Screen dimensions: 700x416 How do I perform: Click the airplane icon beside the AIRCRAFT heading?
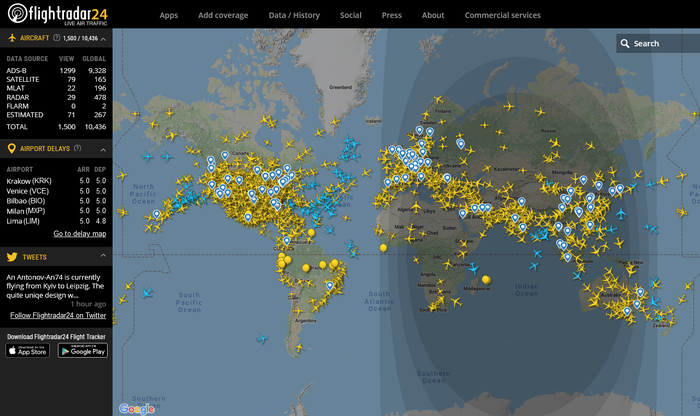pyautogui.click(x=11, y=38)
